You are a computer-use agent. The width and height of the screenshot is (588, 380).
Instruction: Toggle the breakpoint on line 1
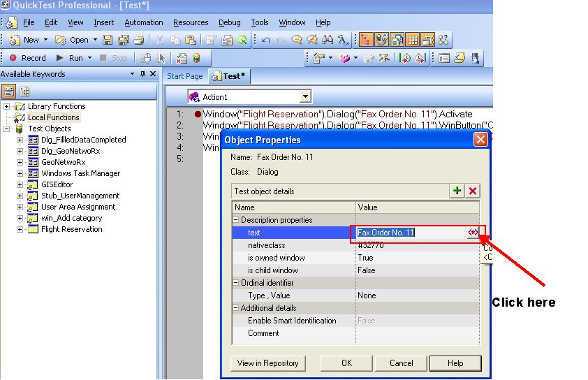[198, 114]
